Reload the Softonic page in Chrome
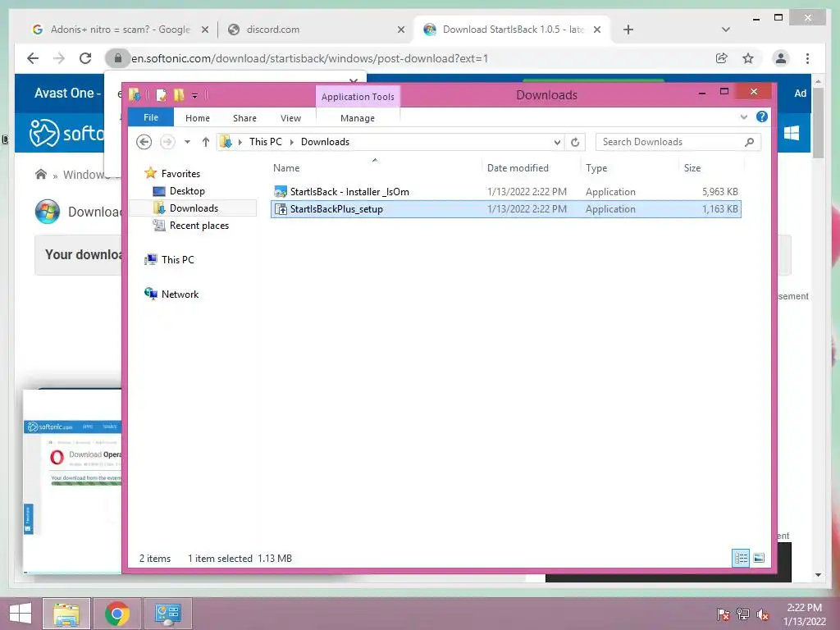The image size is (840, 630). pos(85,58)
